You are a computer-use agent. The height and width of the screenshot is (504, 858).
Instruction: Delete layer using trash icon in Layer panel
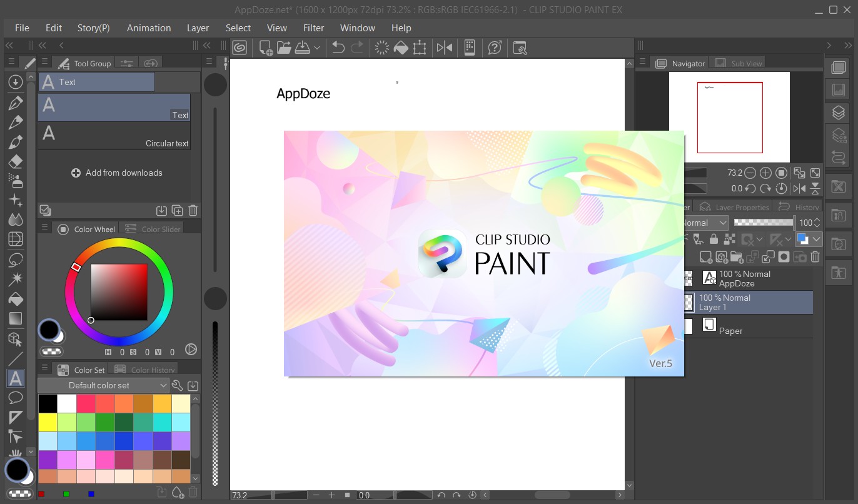(815, 257)
